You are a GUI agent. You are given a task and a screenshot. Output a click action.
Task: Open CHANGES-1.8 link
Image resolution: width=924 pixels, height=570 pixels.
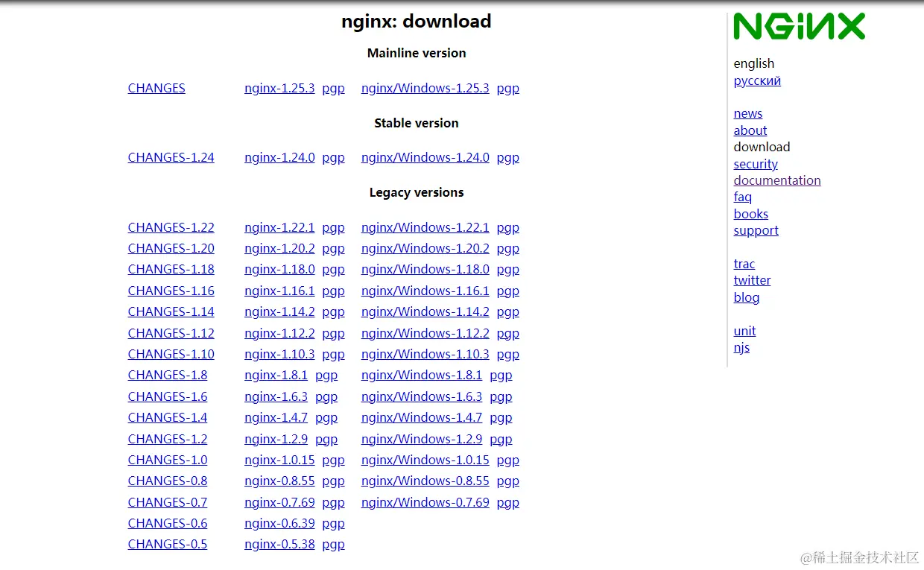(168, 375)
